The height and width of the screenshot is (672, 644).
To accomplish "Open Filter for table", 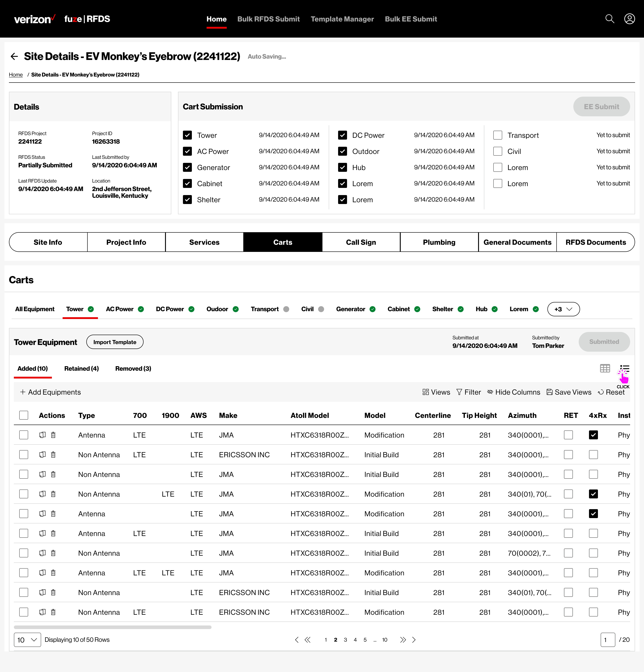I will pyautogui.click(x=468, y=392).
